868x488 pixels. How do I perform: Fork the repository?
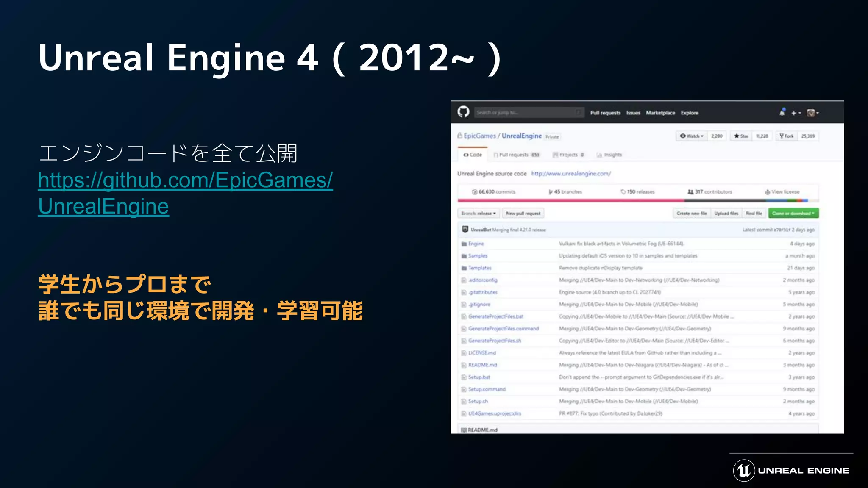[786, 136]
